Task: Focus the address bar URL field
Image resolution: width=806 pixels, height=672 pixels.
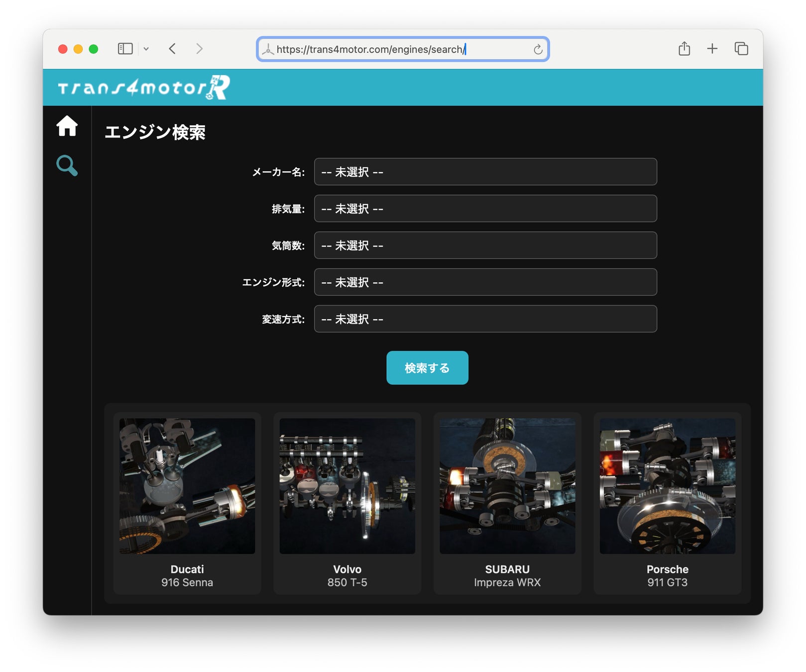Action: point(403,49)
